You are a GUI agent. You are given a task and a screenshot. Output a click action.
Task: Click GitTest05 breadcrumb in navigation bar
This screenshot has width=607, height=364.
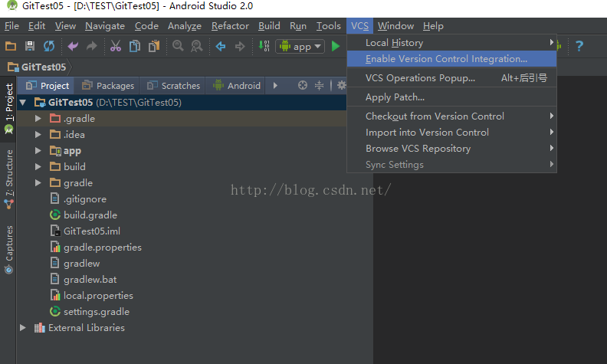tap(37, 67)
